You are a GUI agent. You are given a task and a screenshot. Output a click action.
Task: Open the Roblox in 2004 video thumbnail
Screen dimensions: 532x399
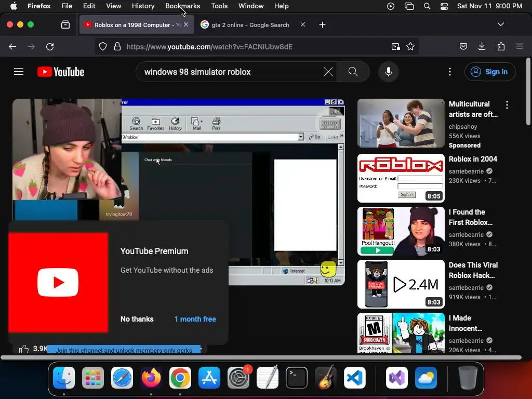(401, 178)
